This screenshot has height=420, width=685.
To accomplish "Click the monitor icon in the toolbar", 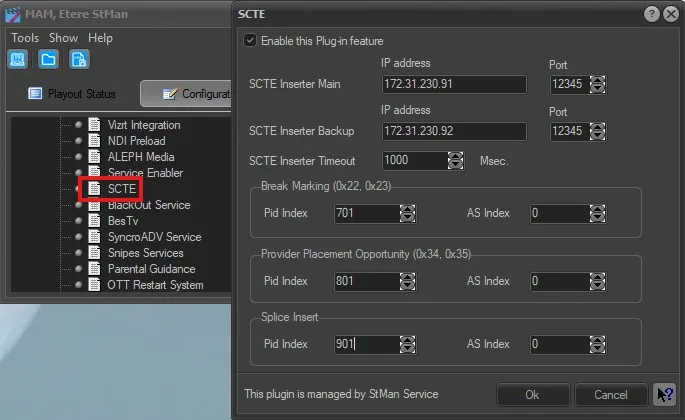I will coord(19,59).
